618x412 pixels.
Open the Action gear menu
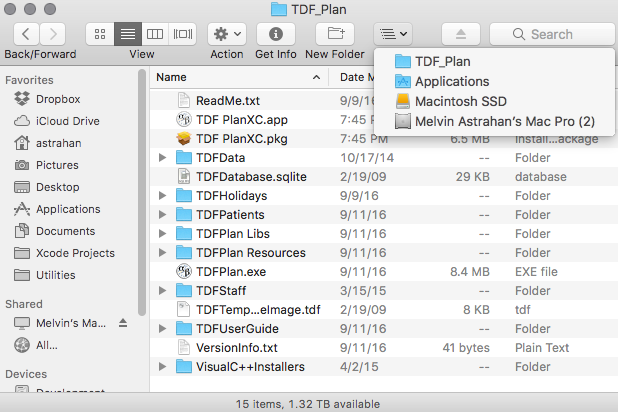click(x=226, y=34)
